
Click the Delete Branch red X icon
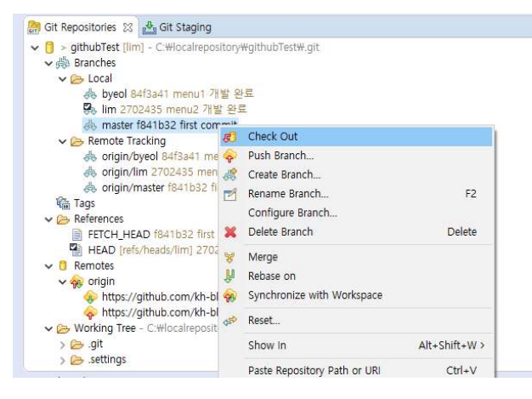coord(230,232)
